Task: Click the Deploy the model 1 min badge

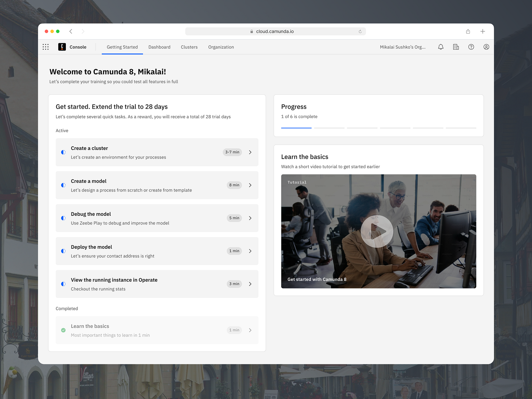Action: pyautogui.click(x=234, y=251)
